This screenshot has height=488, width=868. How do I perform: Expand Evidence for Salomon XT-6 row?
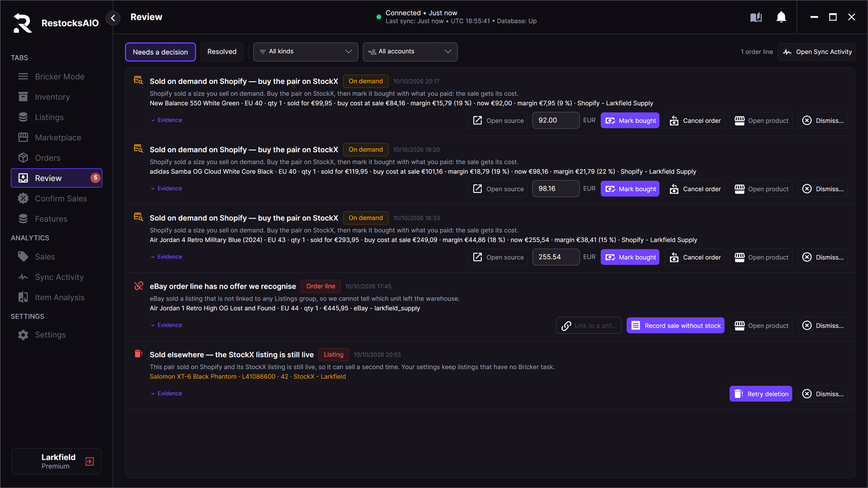coord(167,394)
